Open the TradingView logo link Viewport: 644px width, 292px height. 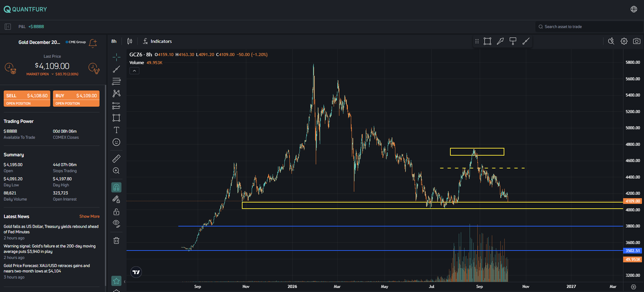click(x=136, y=272)
